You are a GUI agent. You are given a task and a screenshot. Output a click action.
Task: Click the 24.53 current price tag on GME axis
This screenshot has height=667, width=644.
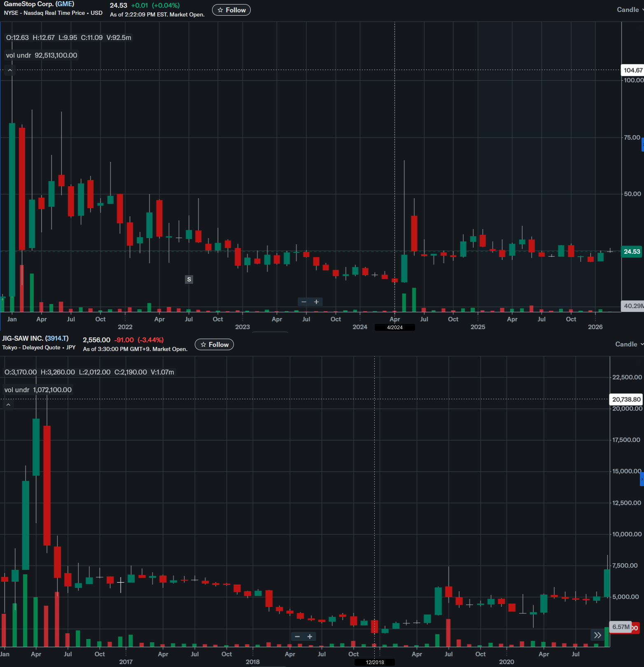632,251
